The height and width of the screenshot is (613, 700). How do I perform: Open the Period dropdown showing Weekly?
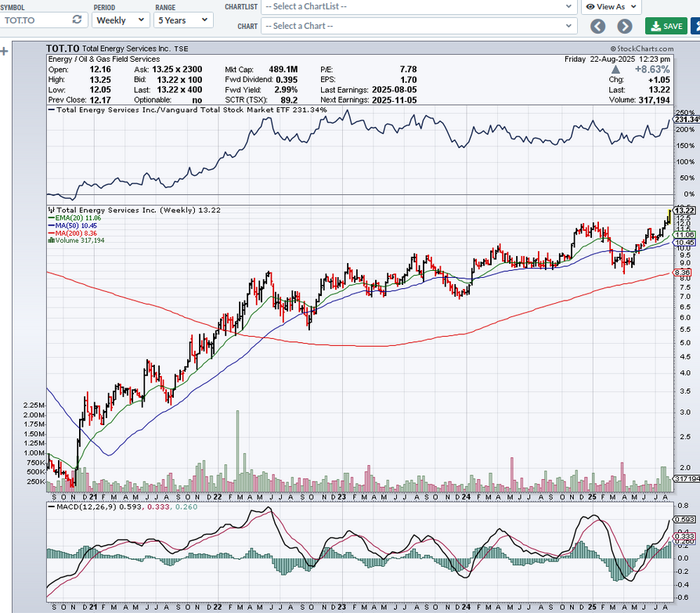120,20
